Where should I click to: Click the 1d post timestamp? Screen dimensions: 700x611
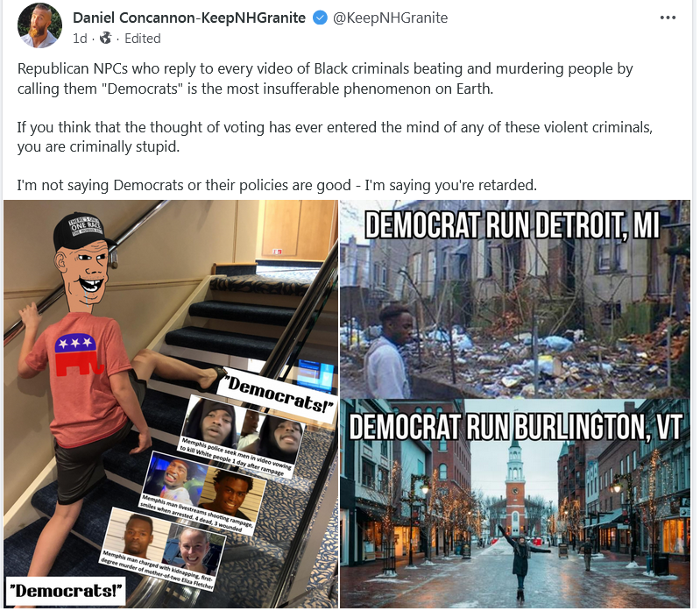pos(80,39)
